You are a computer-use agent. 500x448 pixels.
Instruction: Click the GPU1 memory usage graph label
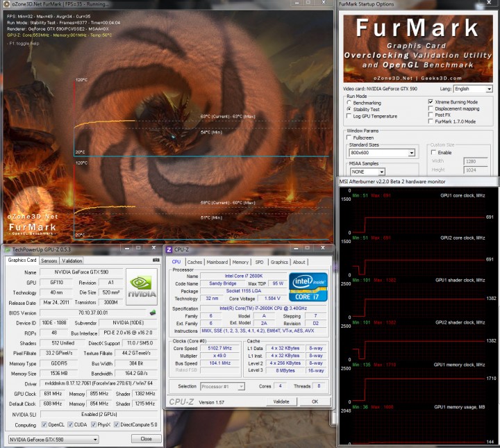pos(460,407)
